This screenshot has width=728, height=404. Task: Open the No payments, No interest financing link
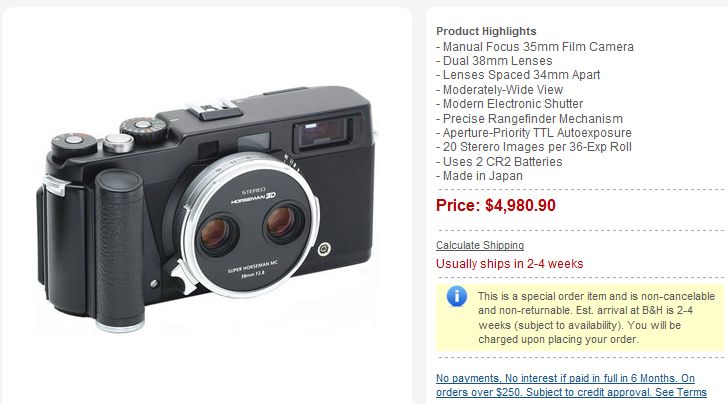coord(571,385)
